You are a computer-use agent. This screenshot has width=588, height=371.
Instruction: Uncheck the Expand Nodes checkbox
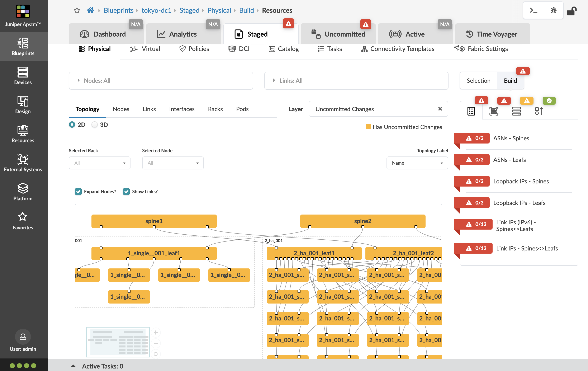point(78,192)
